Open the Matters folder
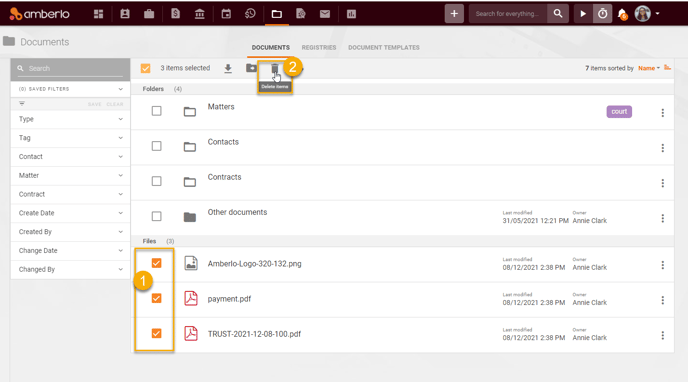688x382 pixels. pyautogui.click(x=221, y=107)
